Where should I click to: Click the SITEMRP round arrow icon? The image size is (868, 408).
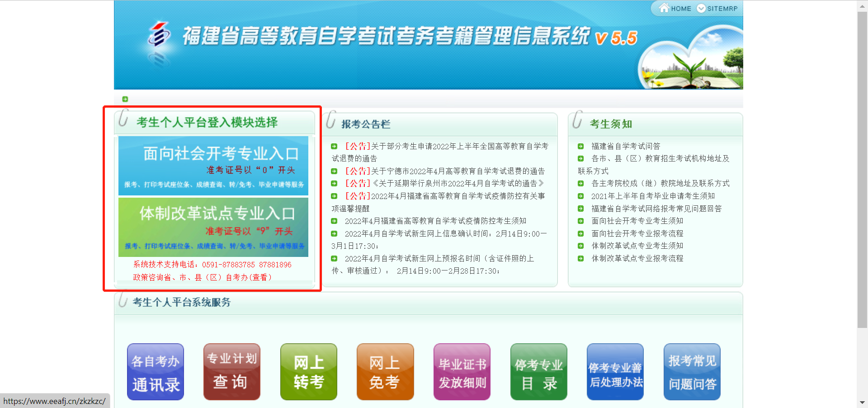[x=701, y=8]
